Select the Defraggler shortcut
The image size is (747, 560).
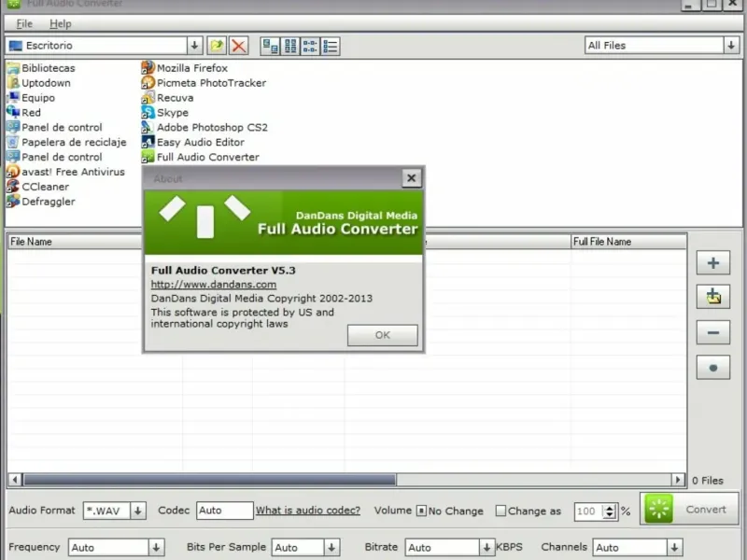41,201
